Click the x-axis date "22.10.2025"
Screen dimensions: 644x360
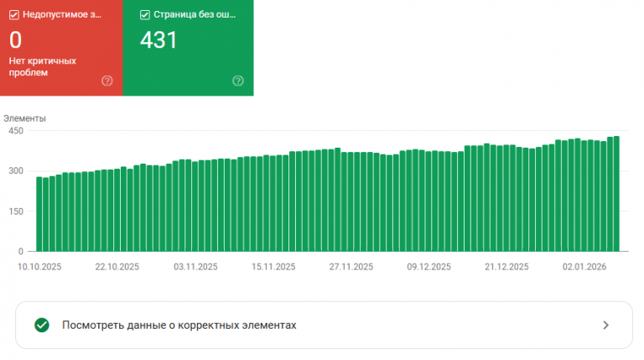(x=117, y=267)
